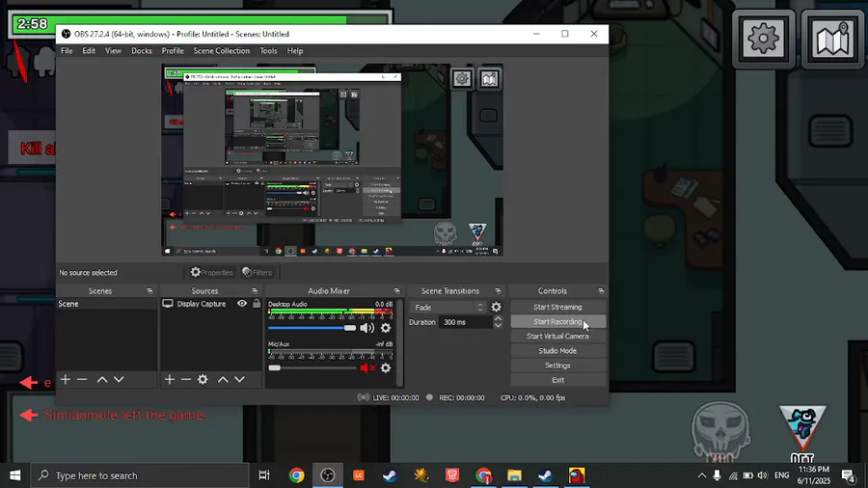
Task: Add a new scene with plus
Action: [x=66, y=379]
